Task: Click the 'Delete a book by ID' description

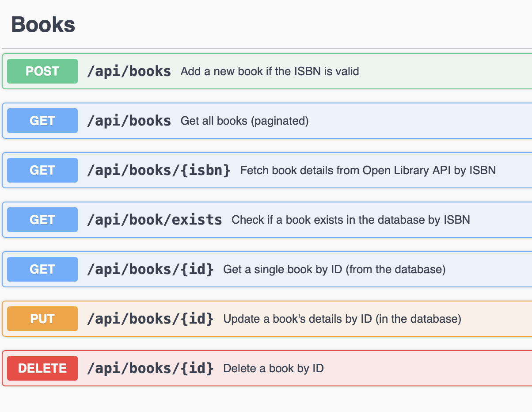Action: 273,368
